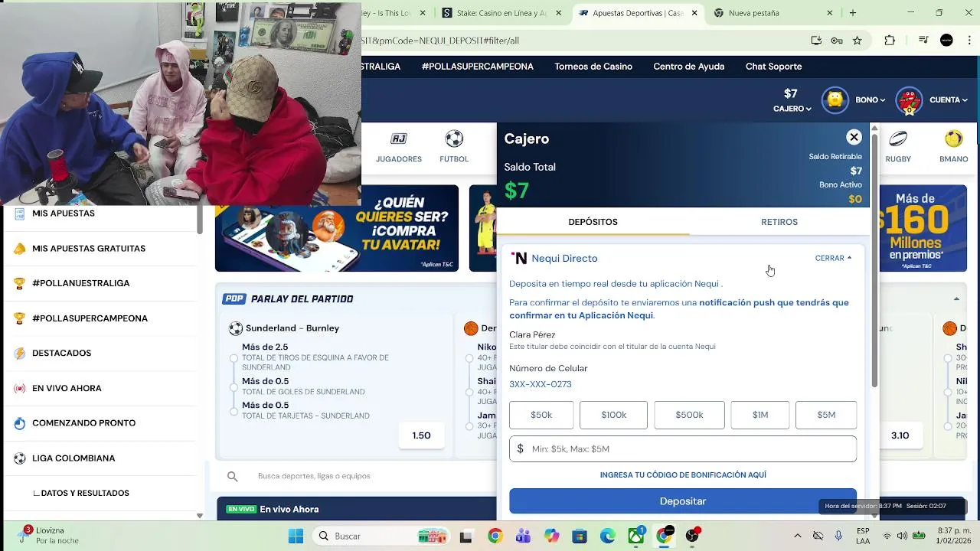Image resolution: width=980 pixels, height=551 pixels.
Task: Choose the $100k deposit amount
Action: (x=613, y=415)
